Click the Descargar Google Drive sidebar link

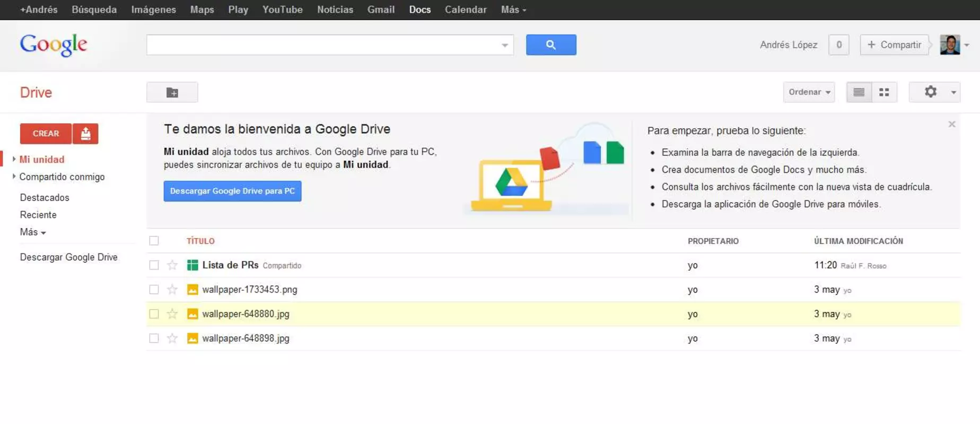[69, 257]
